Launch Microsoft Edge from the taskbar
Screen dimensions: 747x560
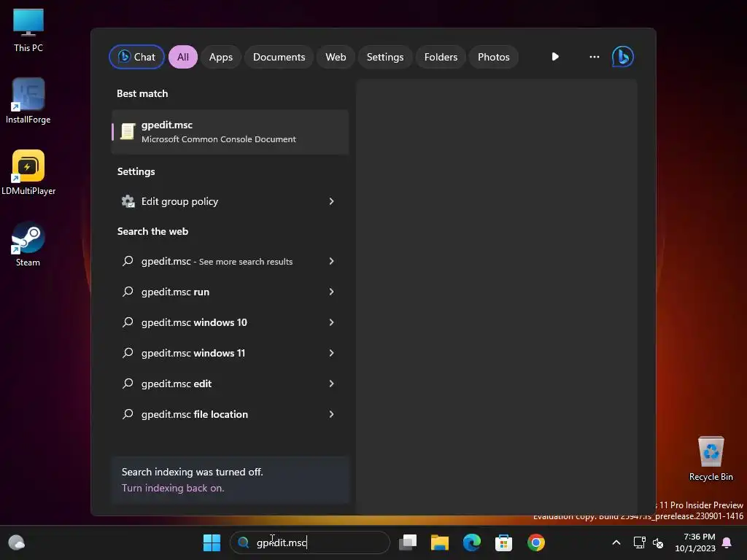click(x=472, y=542)
